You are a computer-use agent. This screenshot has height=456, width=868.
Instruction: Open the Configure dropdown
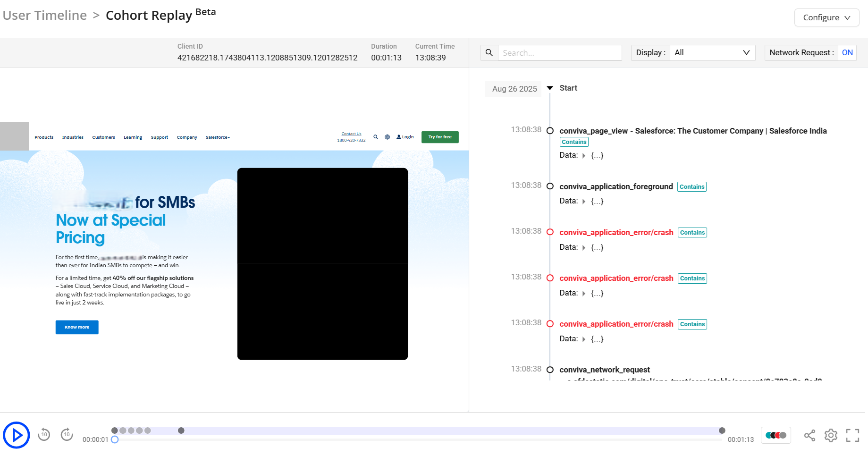(827, 17)
